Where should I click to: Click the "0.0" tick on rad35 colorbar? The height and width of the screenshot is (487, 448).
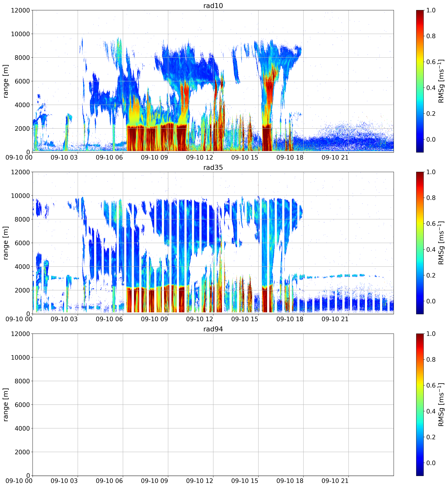coord(431,301)
